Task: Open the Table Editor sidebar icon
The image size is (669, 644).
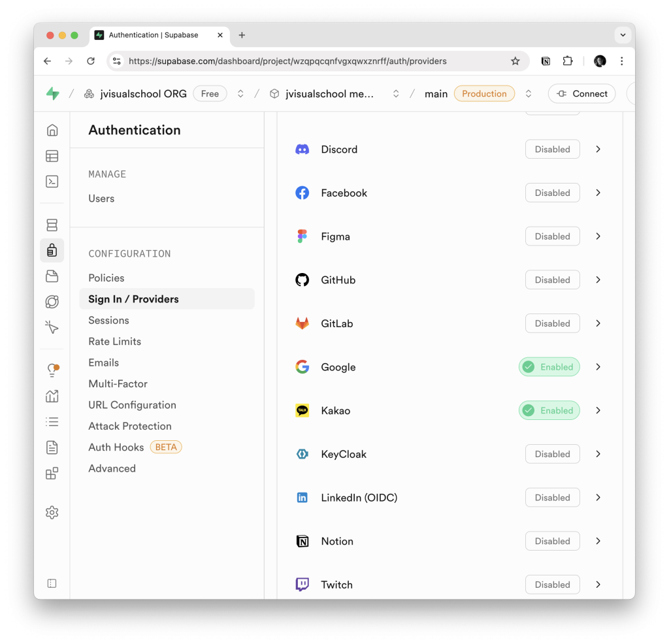Action: tap(52, 156)
